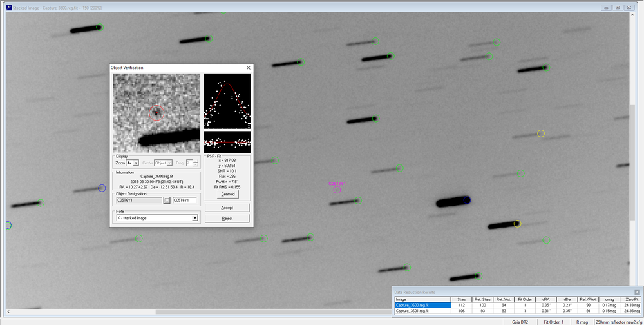The width and height of the screenshot is (644, 325).
Task: Click the Freq spinner arrows
Action: coord(195,163)
